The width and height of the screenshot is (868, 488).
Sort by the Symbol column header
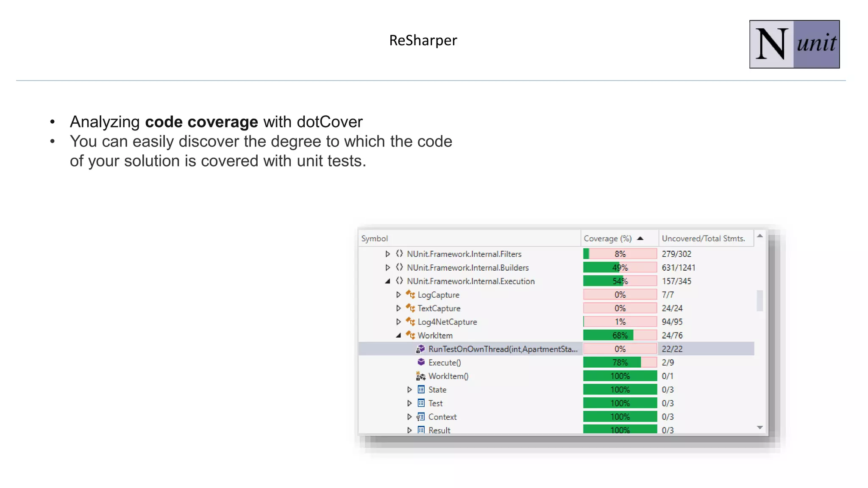(x=469, y=238)
